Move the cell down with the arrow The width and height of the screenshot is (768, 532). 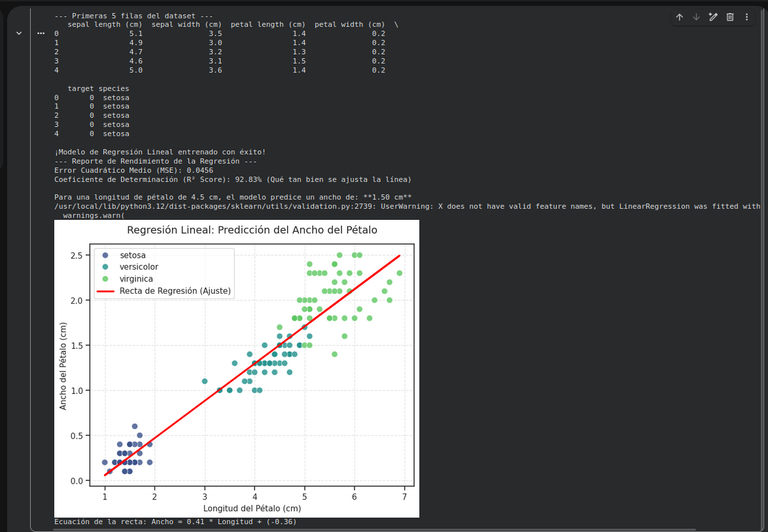click(x=696, y=17)
